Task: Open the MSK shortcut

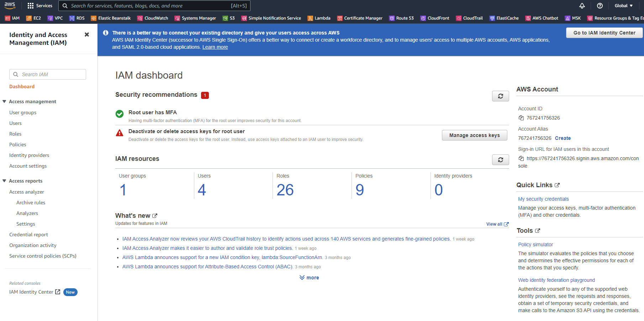Action: click(572, 18)
